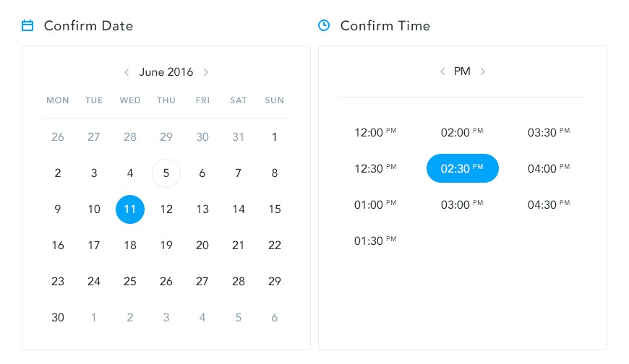Pick June 14 on the calendar
Image resolution: width=629 pixels, height=364 pixels.
click(x=239, y=209)
